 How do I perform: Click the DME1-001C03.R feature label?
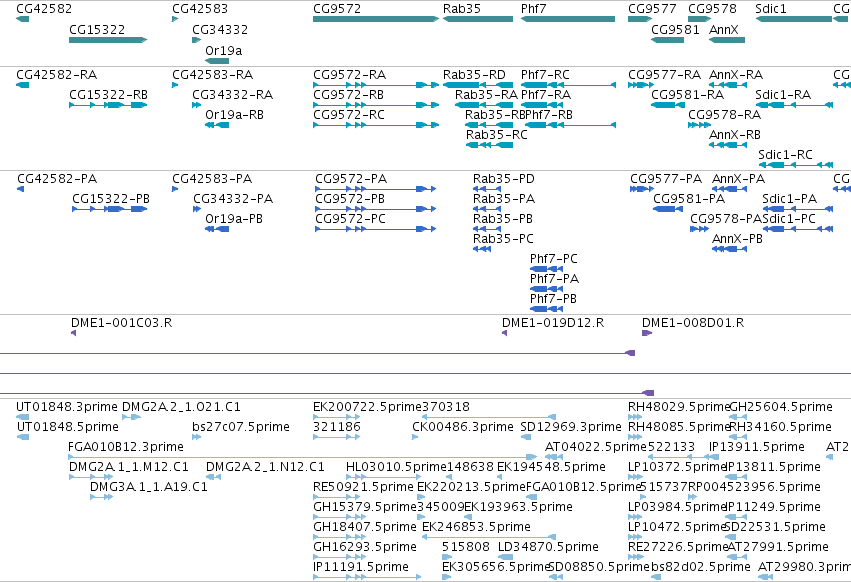tap(122, 322)
